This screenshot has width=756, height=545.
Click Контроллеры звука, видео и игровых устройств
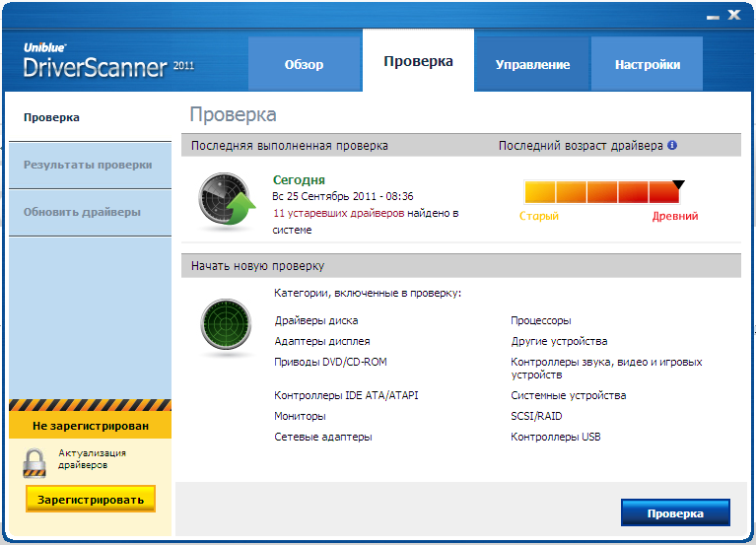pos(606,369)
